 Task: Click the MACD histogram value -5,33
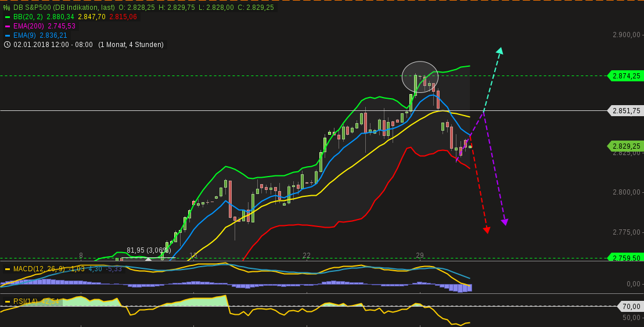(x=113, y=269)
